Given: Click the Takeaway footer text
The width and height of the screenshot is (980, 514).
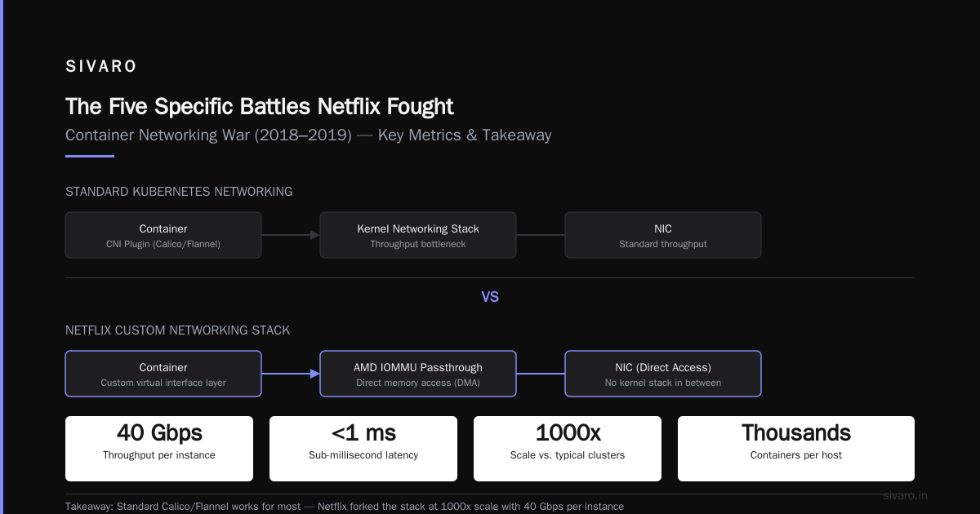Looking at the screenshot, I should (x=345, y=507).
